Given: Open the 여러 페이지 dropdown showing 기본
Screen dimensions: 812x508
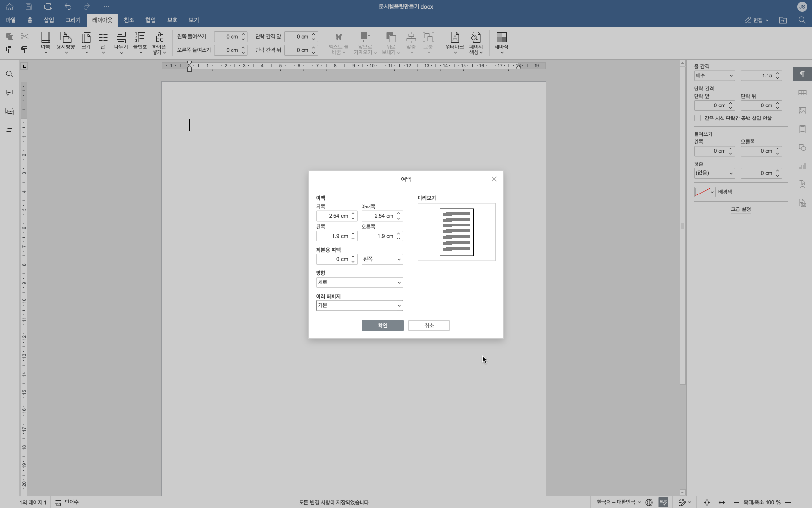Looking at the screenshot, I should pos(359,306).
